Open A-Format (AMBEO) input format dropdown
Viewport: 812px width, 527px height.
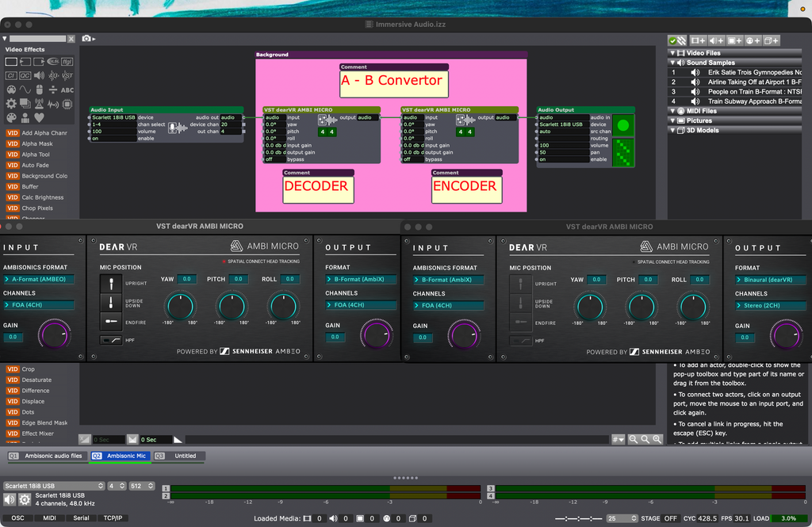coord(39,279)
